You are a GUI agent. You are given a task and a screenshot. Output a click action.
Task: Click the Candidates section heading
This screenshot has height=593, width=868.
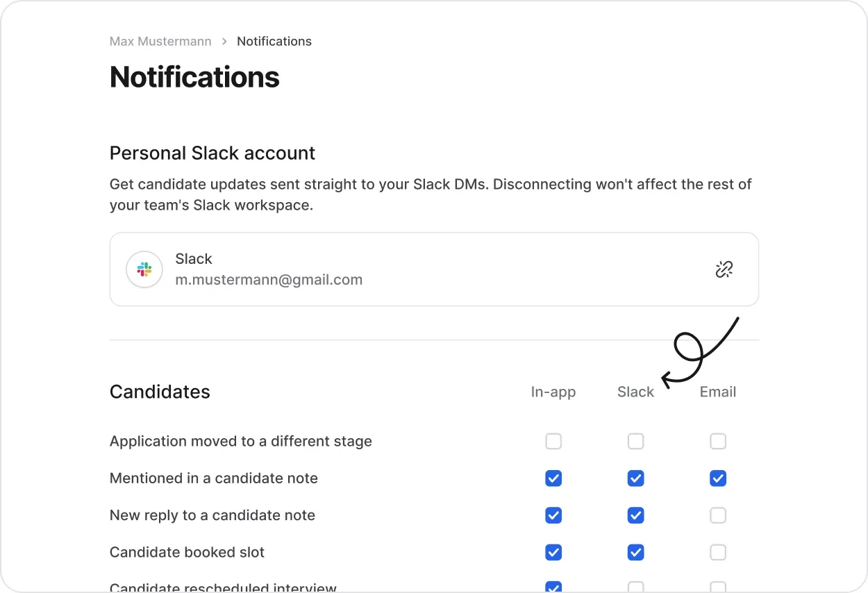pos(160,392)
